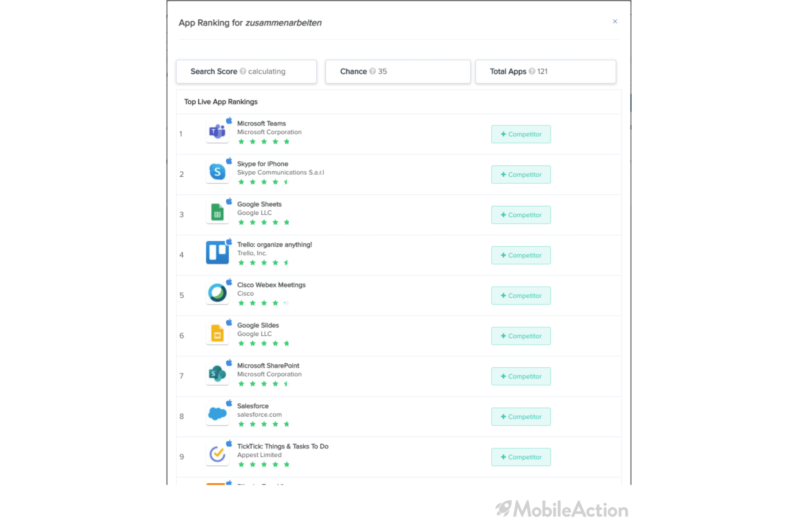Add Cisco Webex Meetings as a competitor

(521, 296)
